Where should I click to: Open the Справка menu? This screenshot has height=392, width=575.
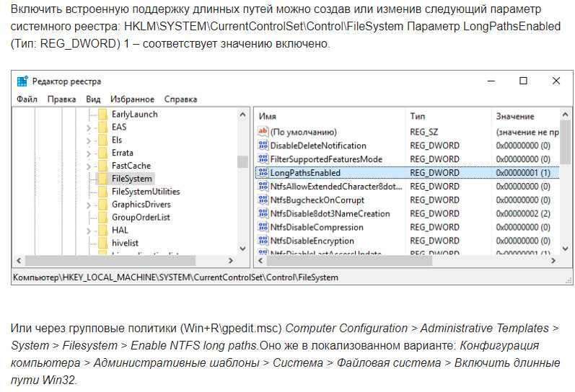(x=180, y=99)
